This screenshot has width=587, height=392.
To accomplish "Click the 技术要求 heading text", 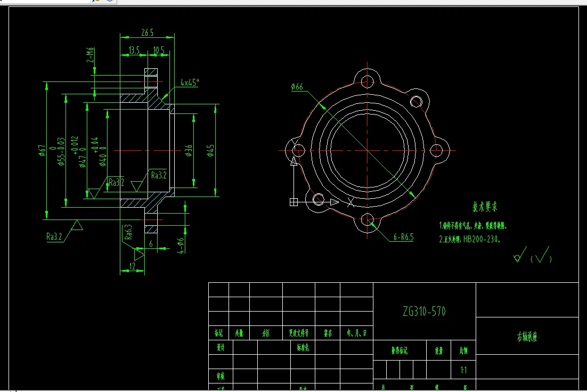I will tap(485, 207).
